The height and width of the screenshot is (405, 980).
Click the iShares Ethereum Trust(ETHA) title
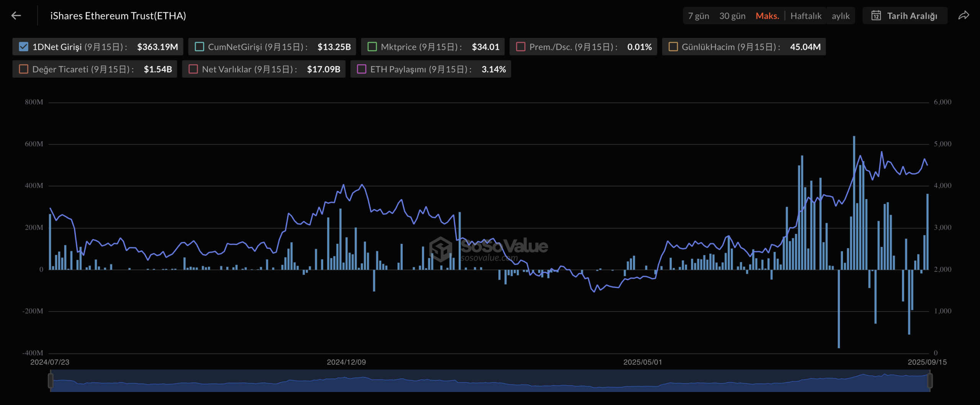pos(118,16)
